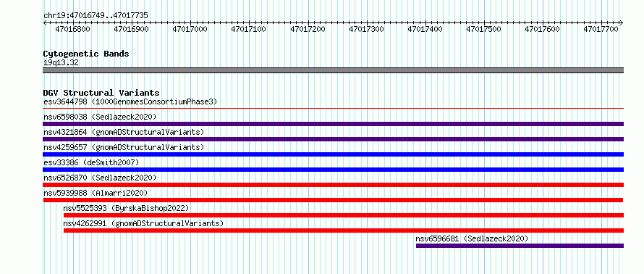Click the red nsv5525393 variant bar
The image size is (644, 274).
(344, 215)
